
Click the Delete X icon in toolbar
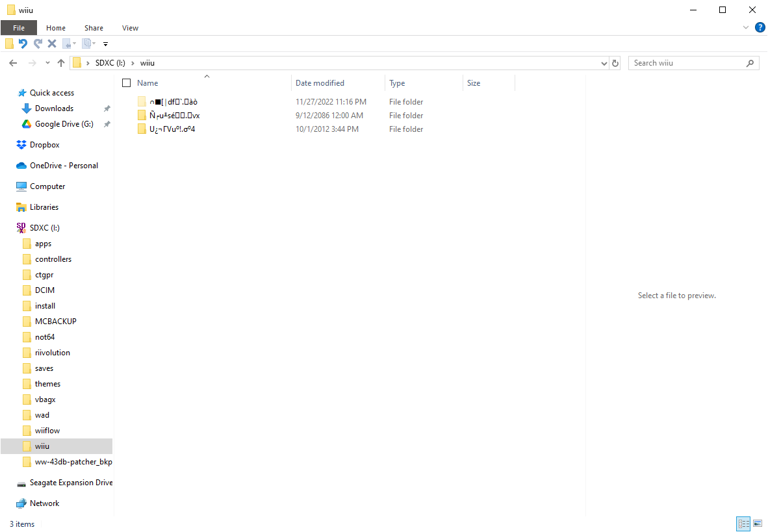click(x=52, y=44)
